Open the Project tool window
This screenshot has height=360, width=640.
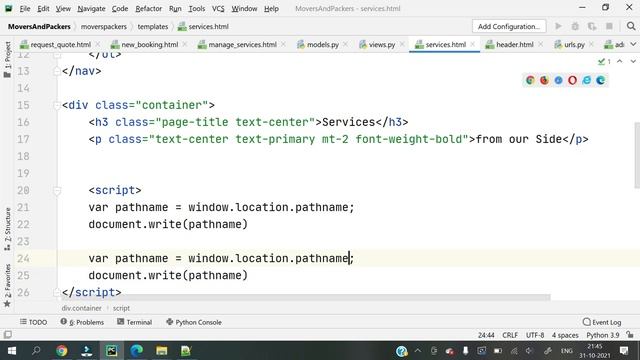tap(7, 59)
